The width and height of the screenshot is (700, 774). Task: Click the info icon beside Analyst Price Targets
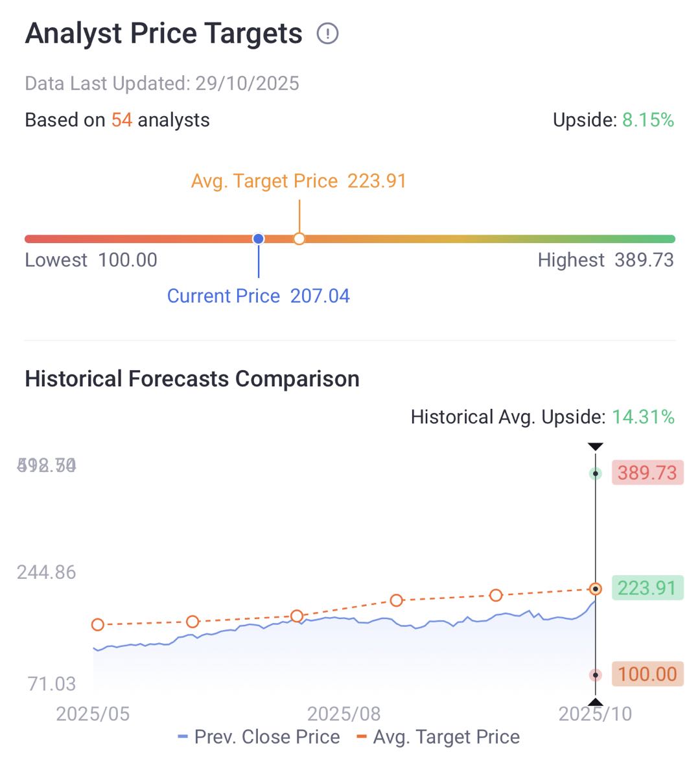click(327, 33)
